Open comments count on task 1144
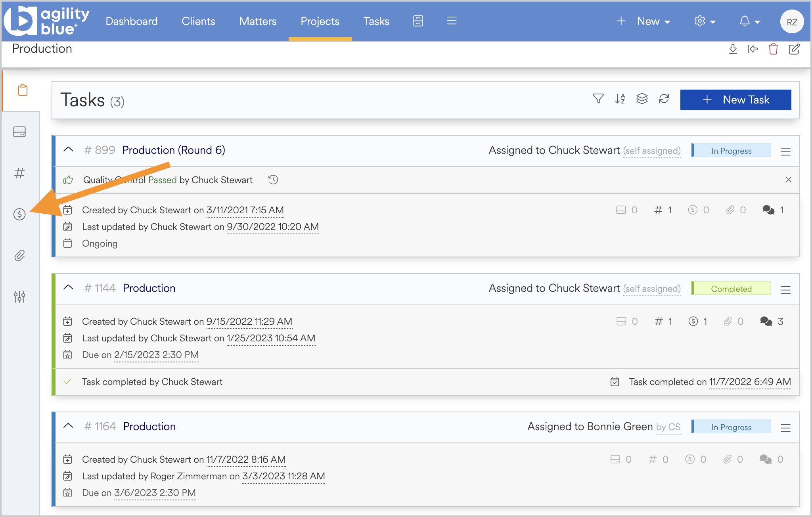Screen dimensions: 812x517 772,322
